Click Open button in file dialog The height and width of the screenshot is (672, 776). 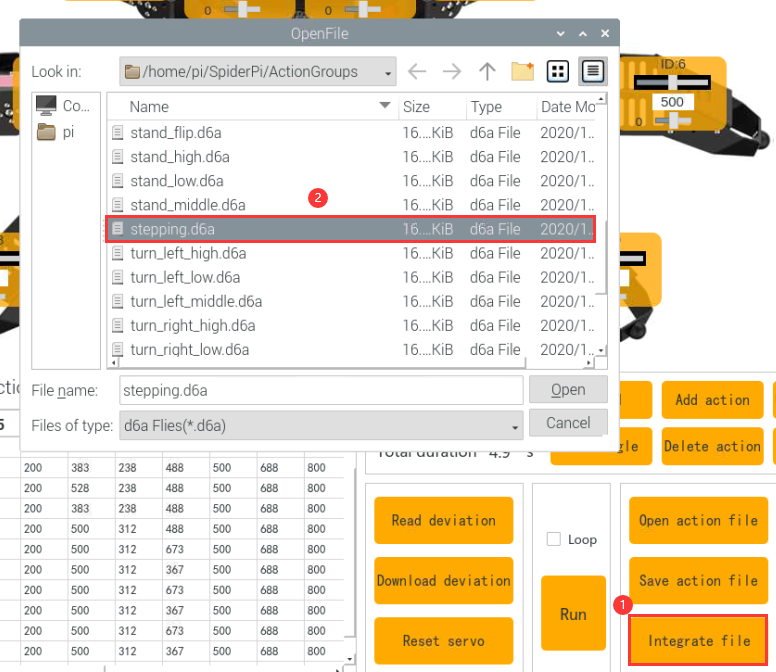568,389
